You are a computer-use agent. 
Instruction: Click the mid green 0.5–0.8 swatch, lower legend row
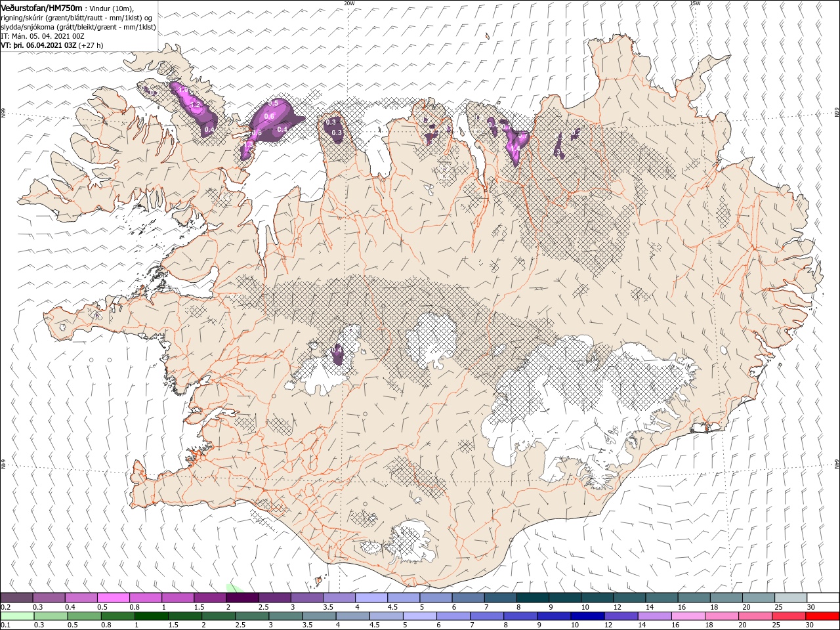pos(85,616)
